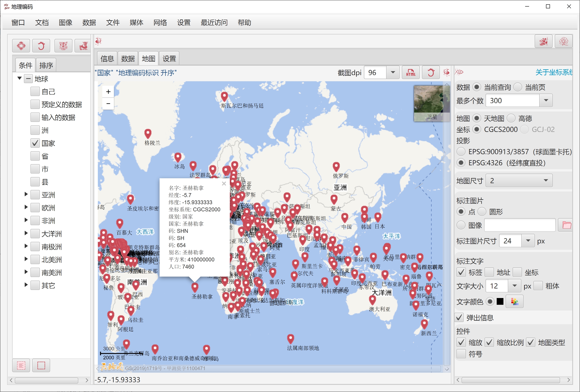Select EPSG:900913/3857 projection radio
580x392 pixels.
(461, 151)
